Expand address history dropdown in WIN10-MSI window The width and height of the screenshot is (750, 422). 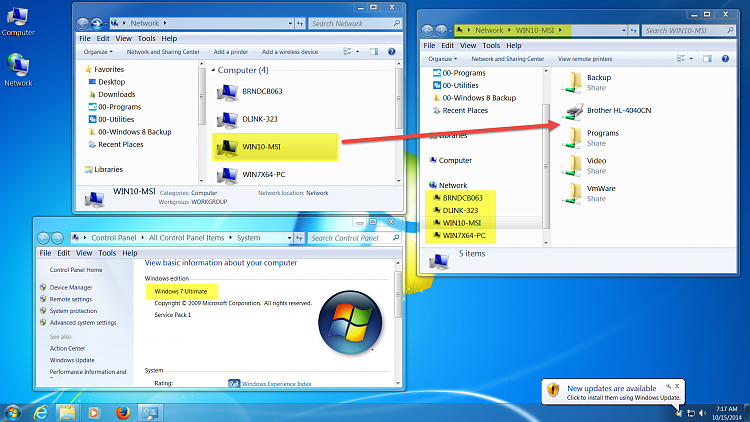pyautogui.click(x=624, y=30)
